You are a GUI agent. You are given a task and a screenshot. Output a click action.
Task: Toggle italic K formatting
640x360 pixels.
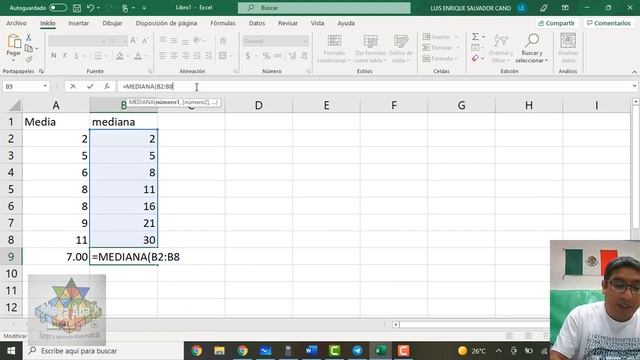coord(64,56)
